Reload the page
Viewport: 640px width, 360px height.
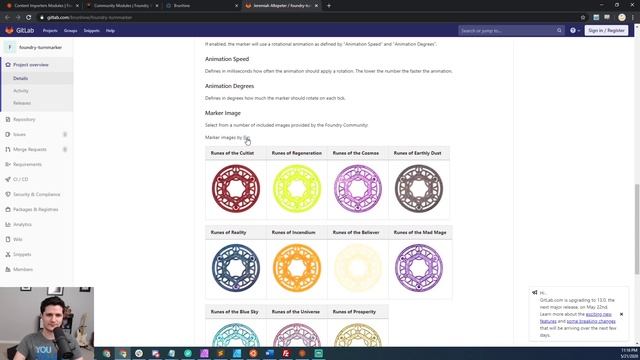29,18
